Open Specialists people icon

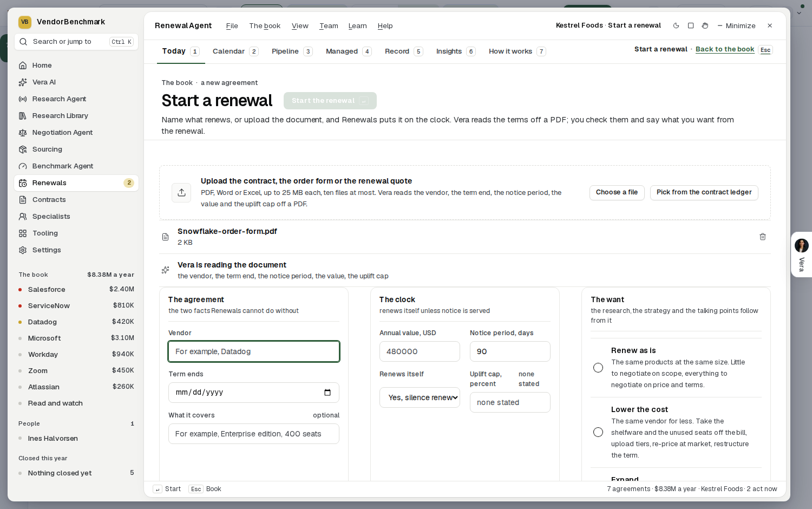tap(23, 217)
